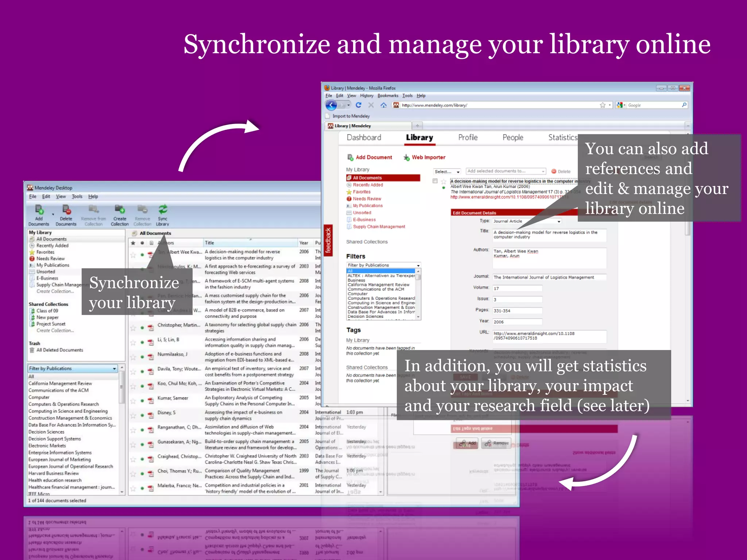Toggle read dot for Craighead, Christop row
Image resolution: width=747 pixels, height=560 pixels.
[142, 459]
